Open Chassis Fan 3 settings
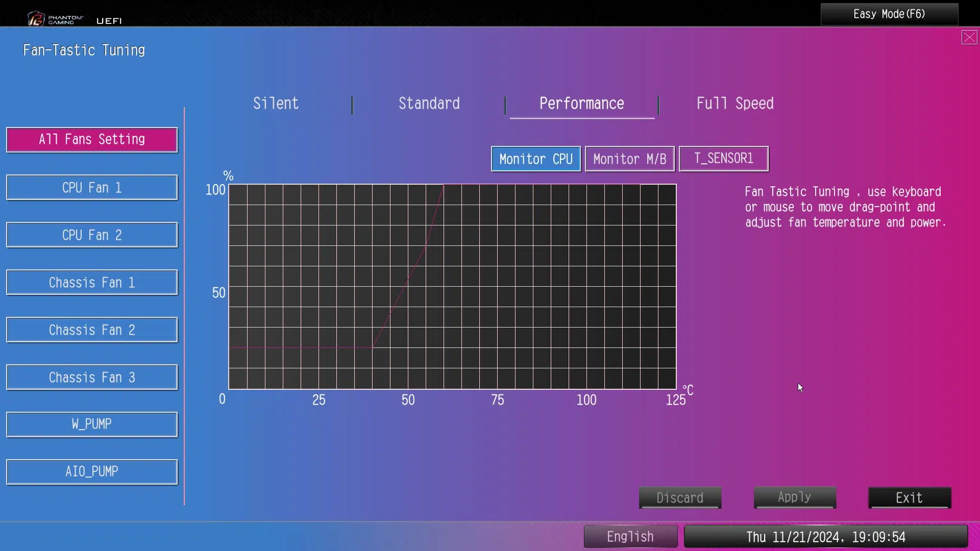 point(92,378)
